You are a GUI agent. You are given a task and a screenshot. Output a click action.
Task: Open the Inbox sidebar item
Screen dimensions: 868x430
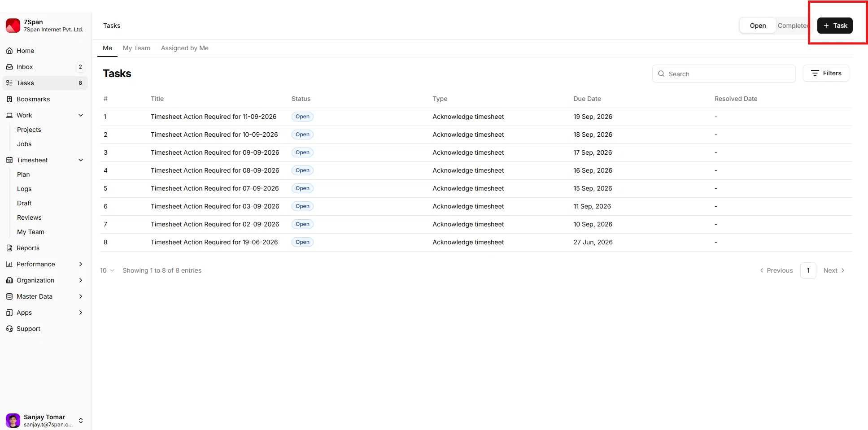45,67
